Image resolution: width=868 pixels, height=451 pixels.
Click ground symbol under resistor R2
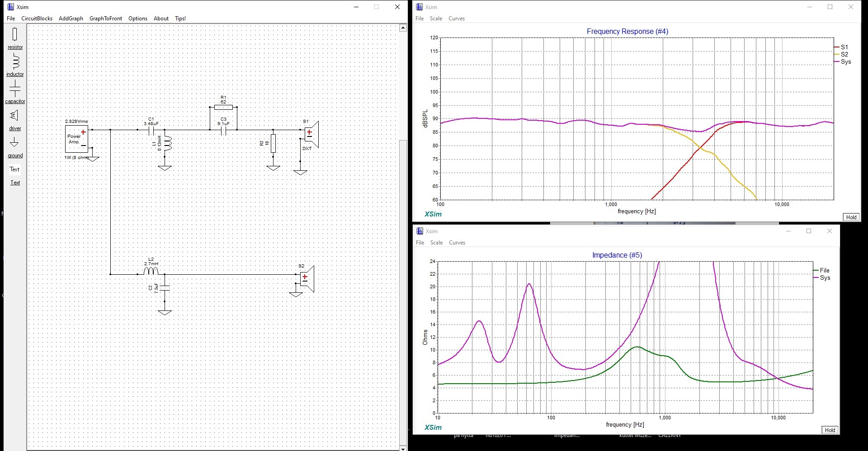tap(273, 168)
